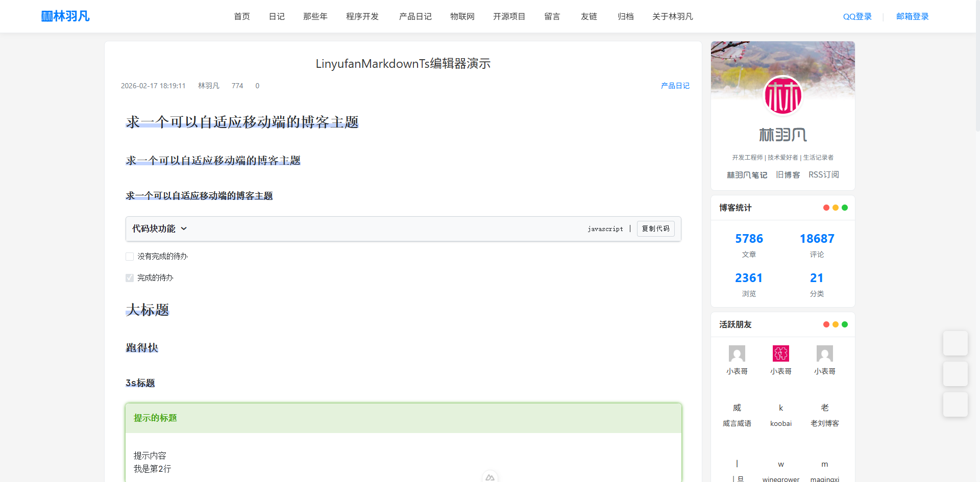Screen dimensions: 980x482
Task: Click the pink 小表哥 friend avatar
Action: pyautogui.click(x=781, y=353)
